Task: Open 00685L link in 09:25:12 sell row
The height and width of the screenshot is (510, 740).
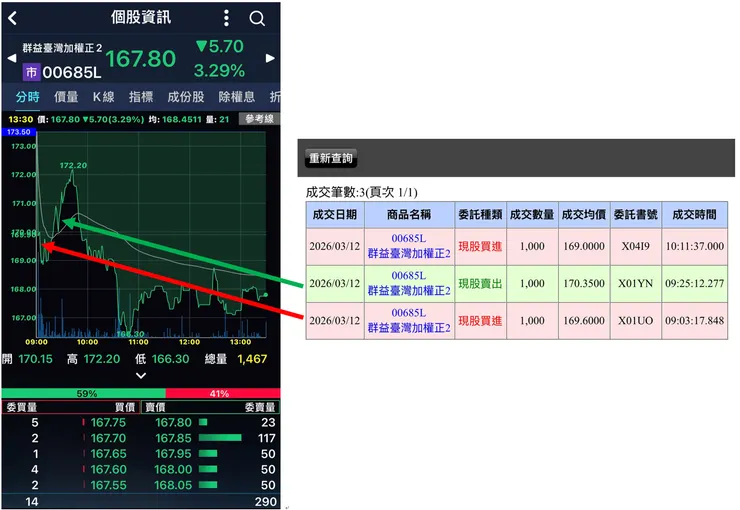Action: coord(409,276)
